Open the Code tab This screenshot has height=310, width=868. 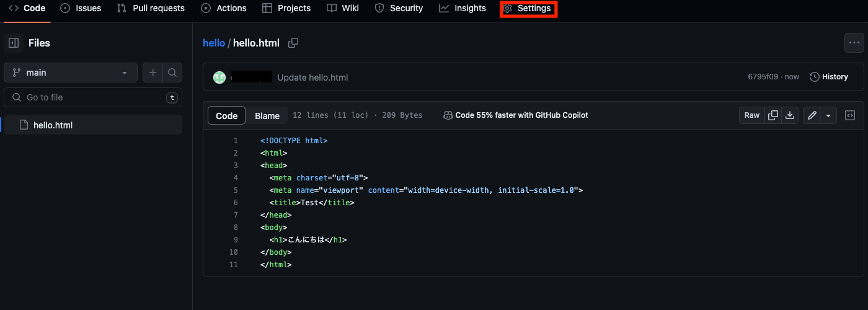(27, 8)
